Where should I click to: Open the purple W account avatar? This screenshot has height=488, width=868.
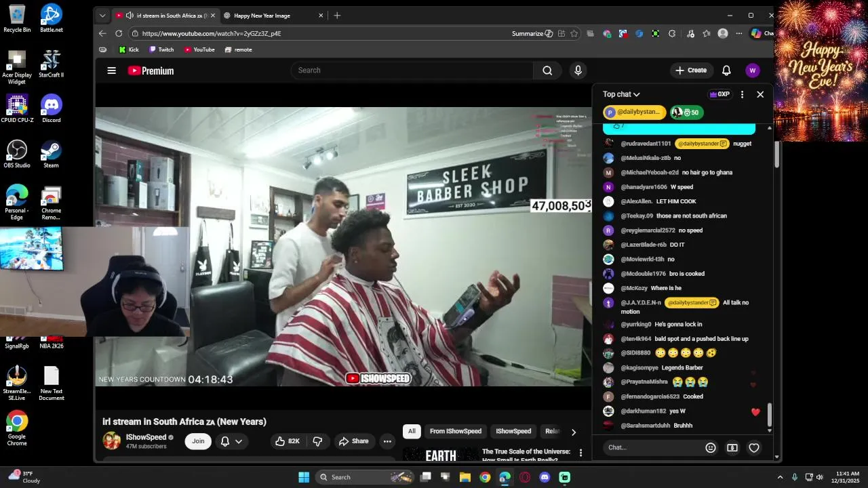(x=752, y=70)
